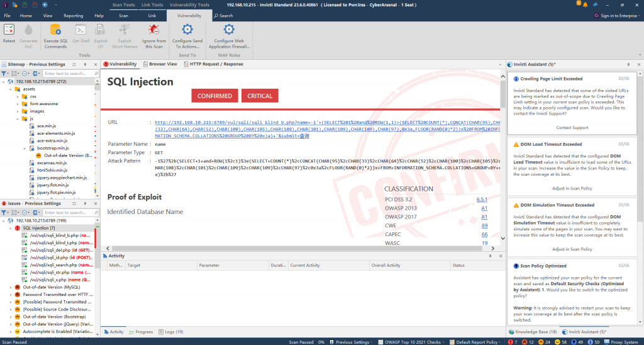Open Configure Web Application Firewall
This screenshot has width=644, height=345.
(229, 37)
